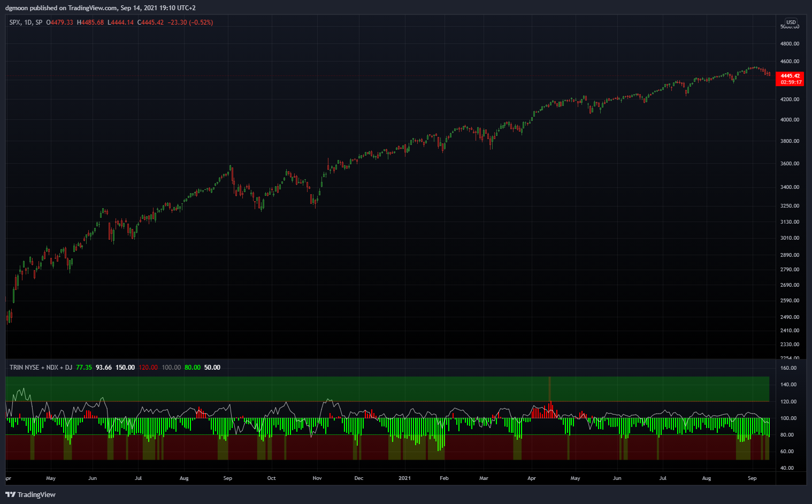Viewport: 812px width, 504px height.
Task: Click the 150.00 value in TRIN legend
Action: tap(125, 368)
